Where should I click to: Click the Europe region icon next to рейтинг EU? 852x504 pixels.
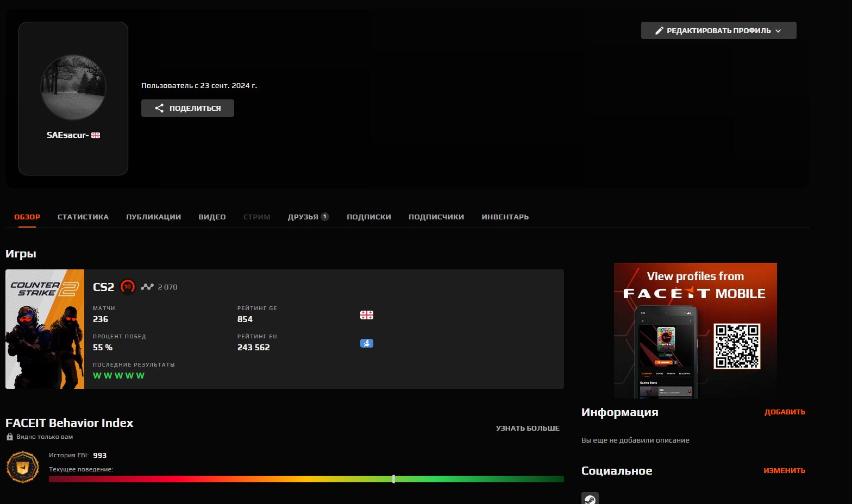click(367, 343)
